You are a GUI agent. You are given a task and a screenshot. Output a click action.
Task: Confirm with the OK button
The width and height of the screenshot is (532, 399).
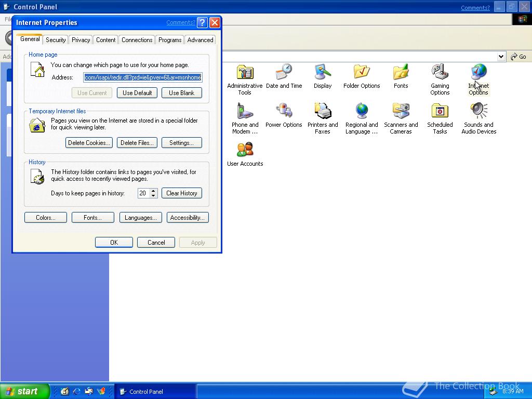tap(114, 243)
